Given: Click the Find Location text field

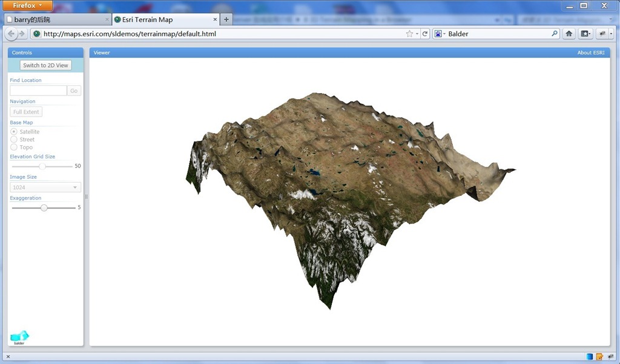Looking at the screenshot, I should [38, 91].
